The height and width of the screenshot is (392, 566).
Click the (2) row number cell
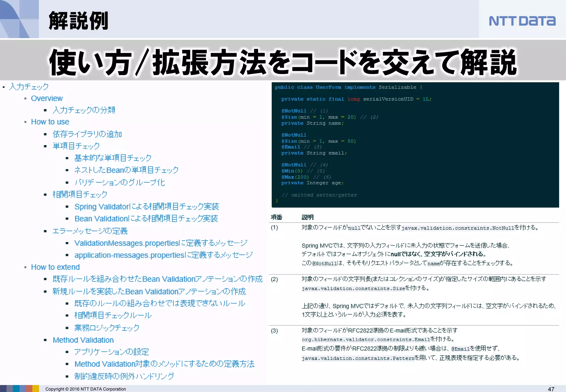click(274, 279)
